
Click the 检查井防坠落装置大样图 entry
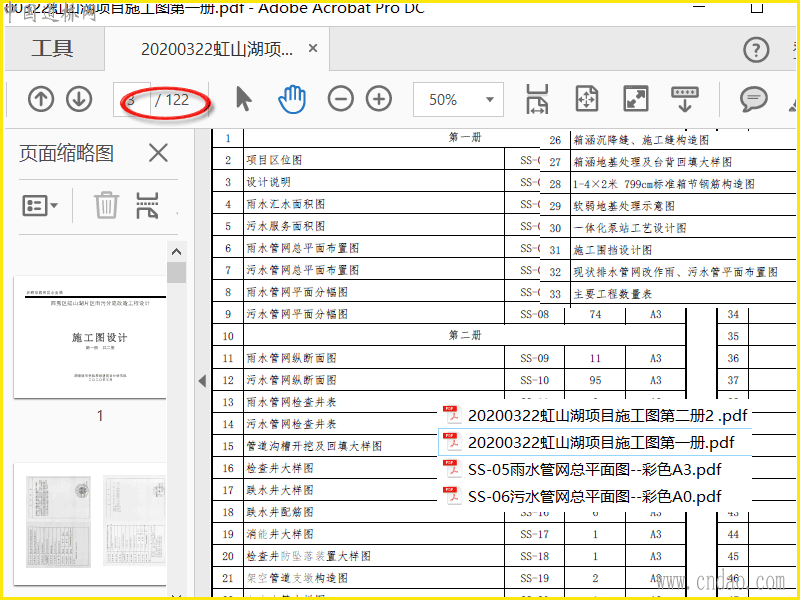pyautogui.click(x=309, y=556)
